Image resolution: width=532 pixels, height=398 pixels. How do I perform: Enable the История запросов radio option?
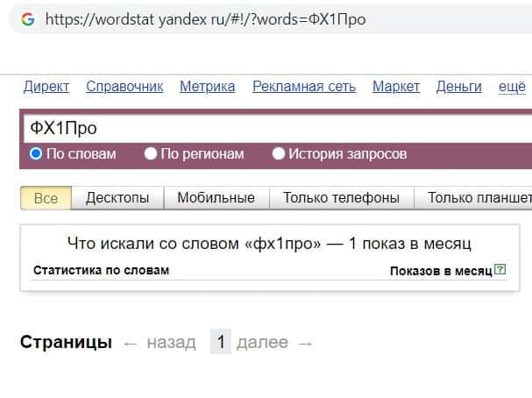pos(279,153)
